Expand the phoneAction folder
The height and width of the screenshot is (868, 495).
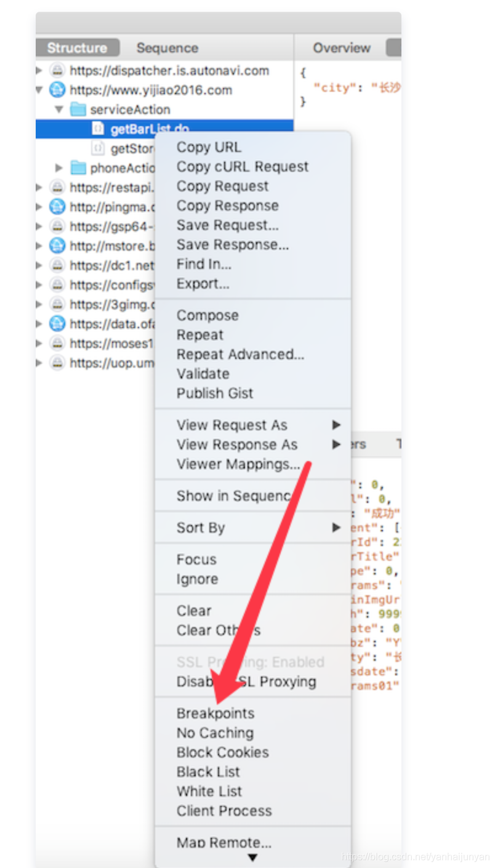click(59, 168)
